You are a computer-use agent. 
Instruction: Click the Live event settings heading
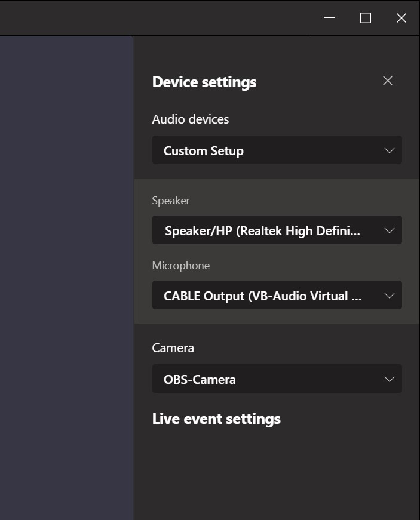click(216, 419)
